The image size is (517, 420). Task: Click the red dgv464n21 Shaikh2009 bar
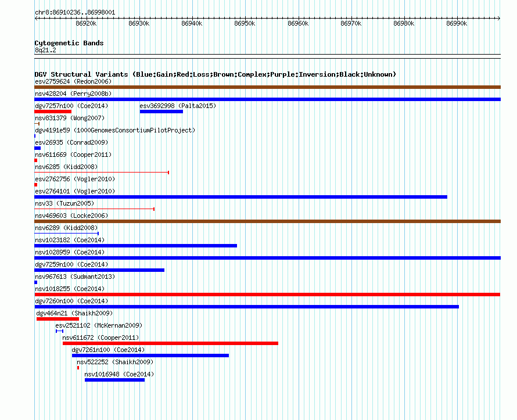tap(58, 319)
